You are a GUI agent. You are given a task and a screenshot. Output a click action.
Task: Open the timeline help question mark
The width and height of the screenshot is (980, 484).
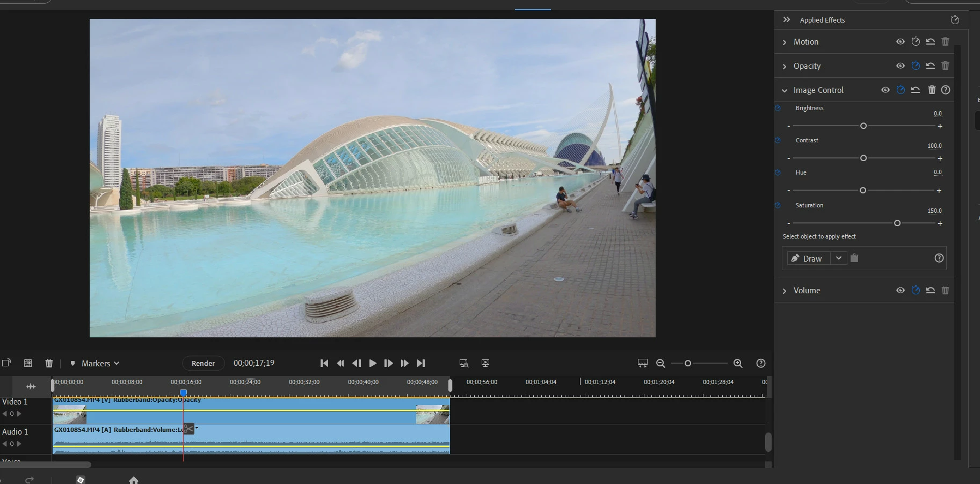point(761,363)
